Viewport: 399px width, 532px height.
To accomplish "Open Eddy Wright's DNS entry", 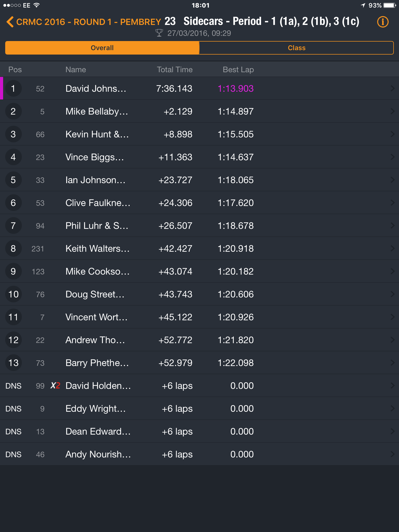I will pos(199,408).
